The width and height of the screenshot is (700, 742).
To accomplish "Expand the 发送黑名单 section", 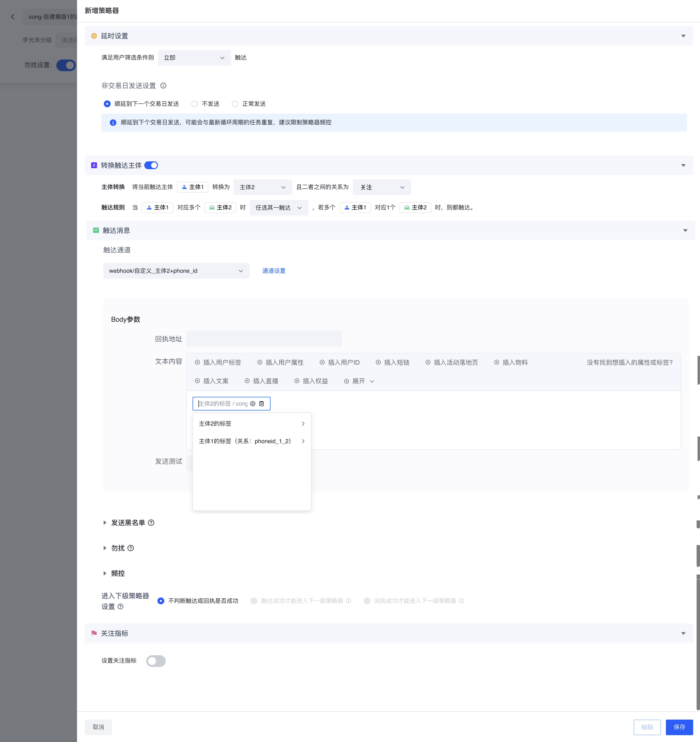I will click(105, 522).
